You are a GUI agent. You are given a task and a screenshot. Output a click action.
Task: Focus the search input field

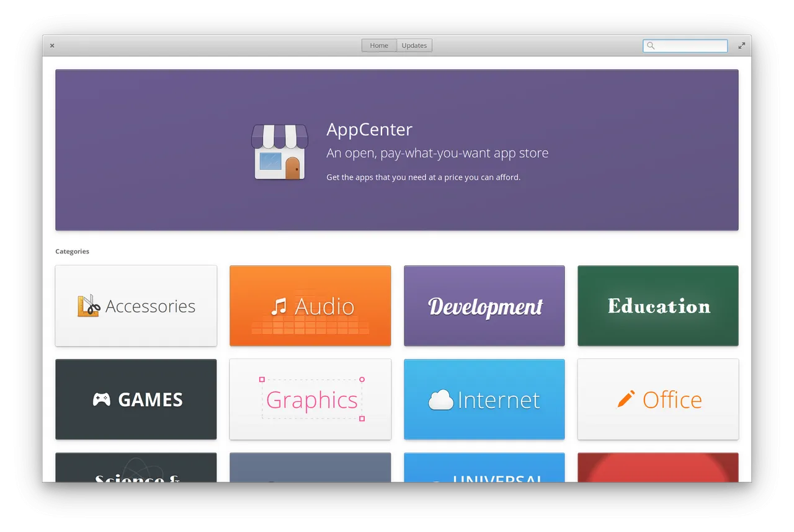tap(685, 45)
